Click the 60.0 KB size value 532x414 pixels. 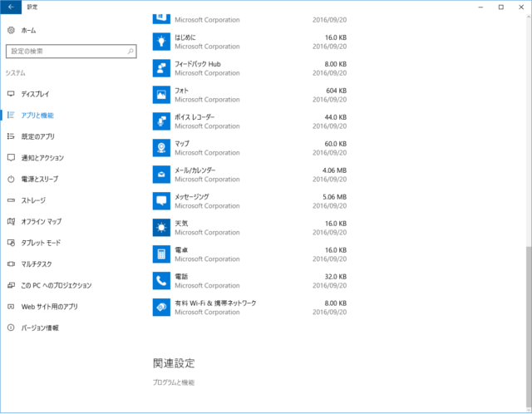pyautogui.click(x=336, y=144)
